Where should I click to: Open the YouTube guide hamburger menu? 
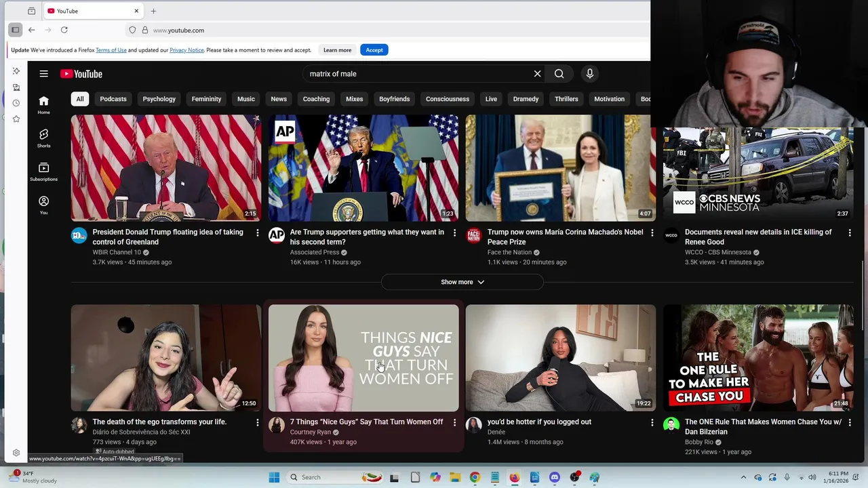coord(43,74)
